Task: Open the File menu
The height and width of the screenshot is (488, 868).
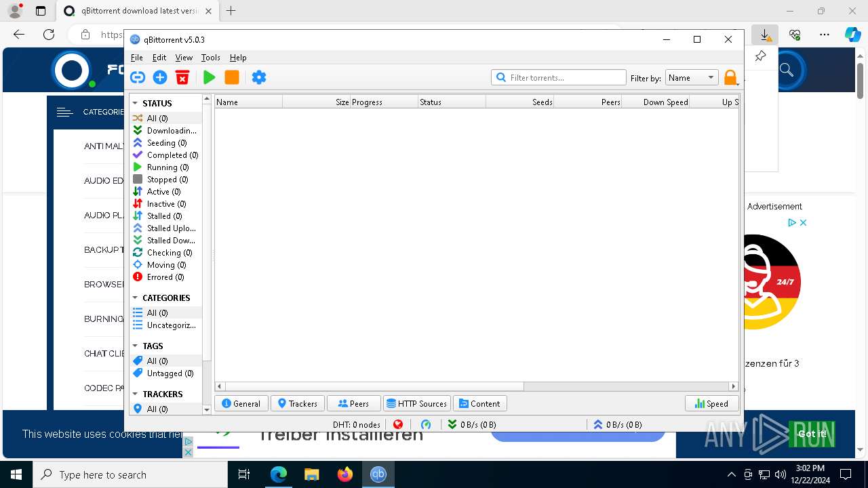Action: [137, 58]
